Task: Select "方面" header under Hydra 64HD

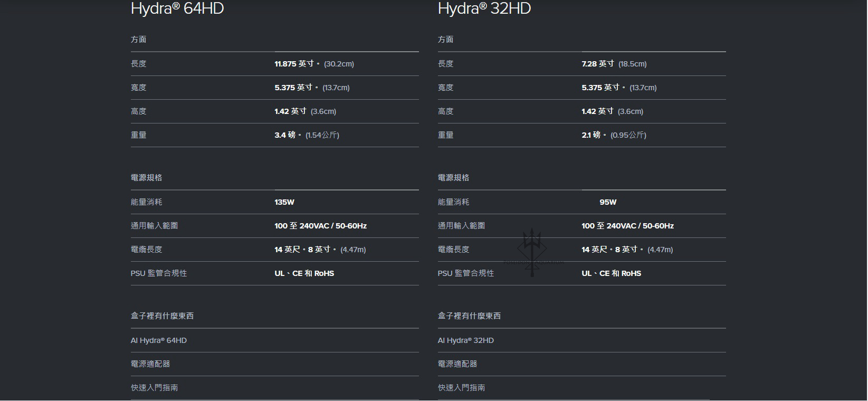Action: 139,40
